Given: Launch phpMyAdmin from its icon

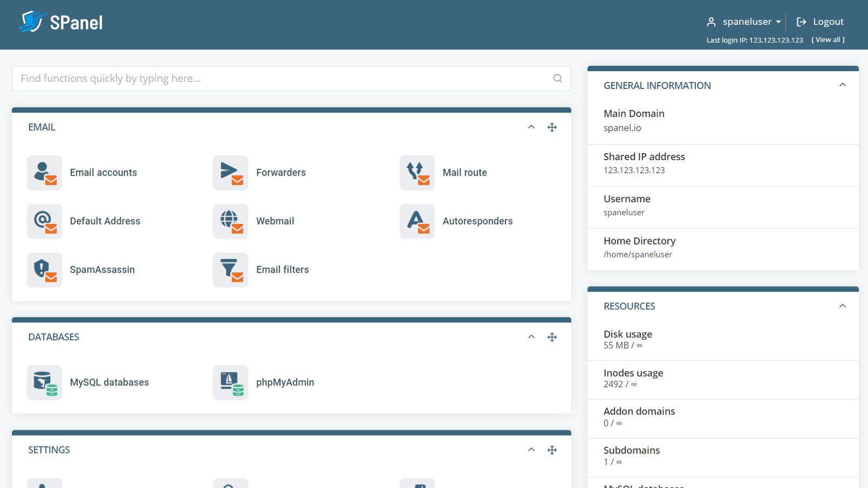Looking at the screenshot, I should (230, 382).
